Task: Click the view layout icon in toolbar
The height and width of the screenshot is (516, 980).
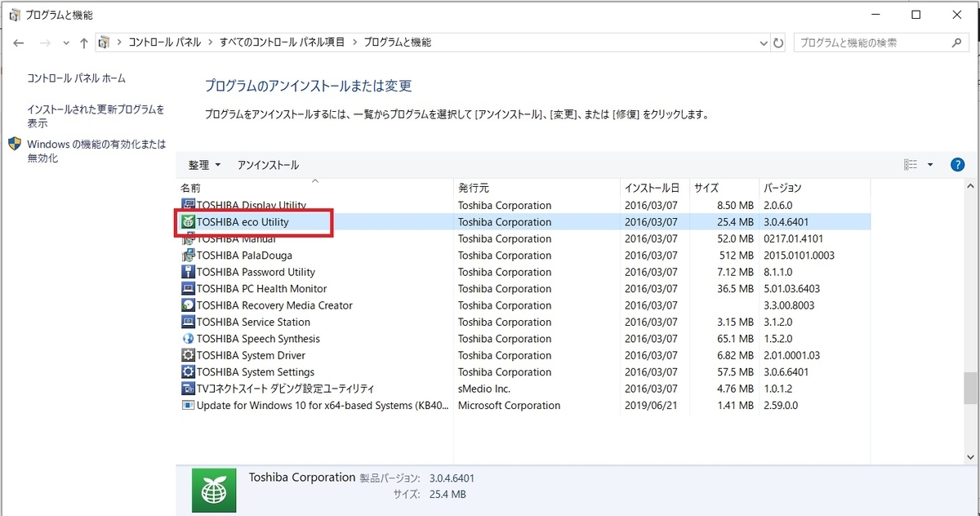Action: coord(911,165)
